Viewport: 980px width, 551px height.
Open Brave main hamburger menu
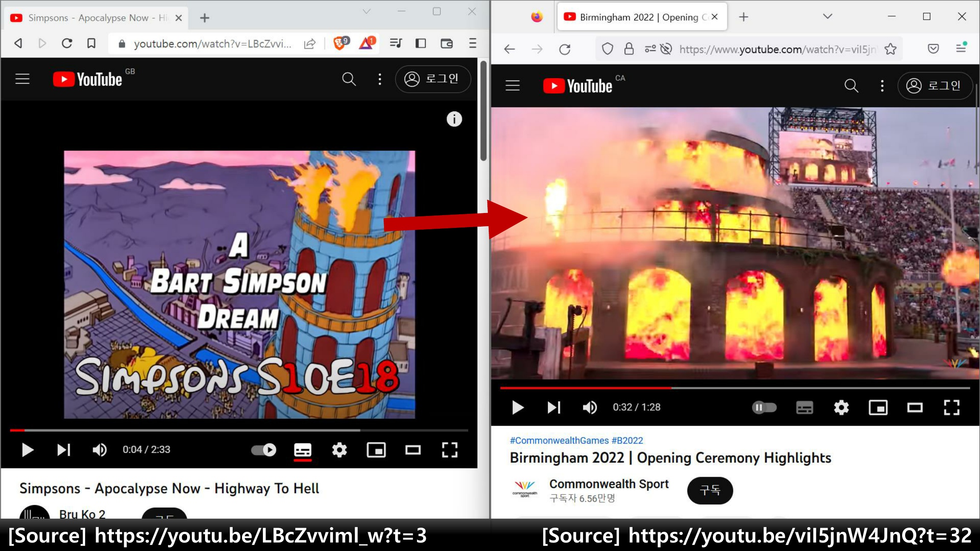[x=473, y=43]
